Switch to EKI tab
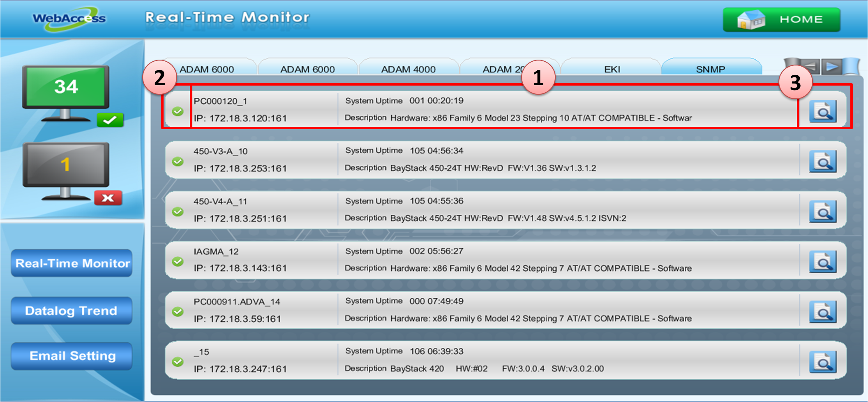The width and height of the screenshot is (868, 402). [612, 69]
